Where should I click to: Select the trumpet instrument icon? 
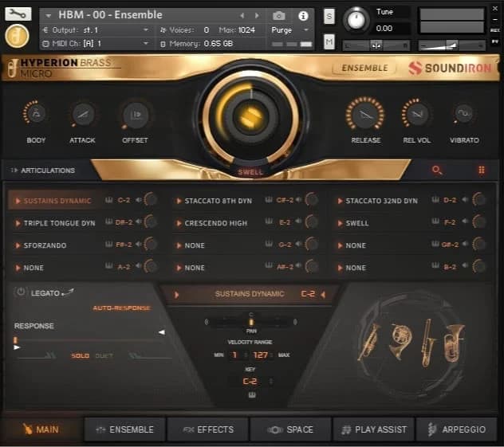(370, 341)
